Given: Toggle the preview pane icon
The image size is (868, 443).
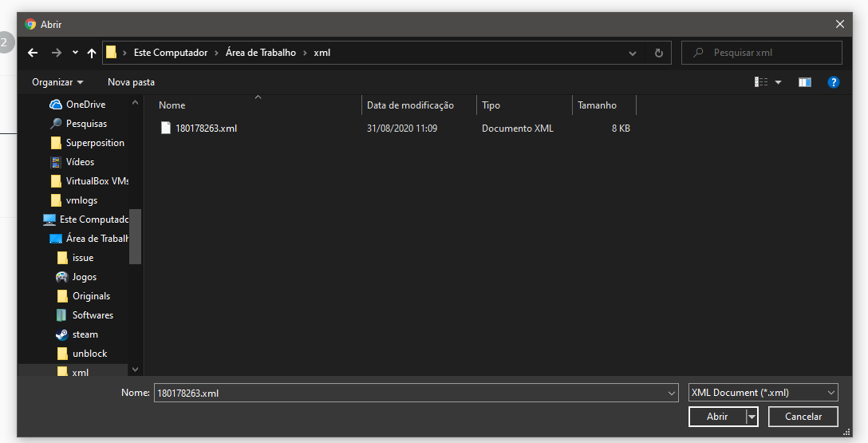Looking at the screenshot, I should click(x=805, y=82).
